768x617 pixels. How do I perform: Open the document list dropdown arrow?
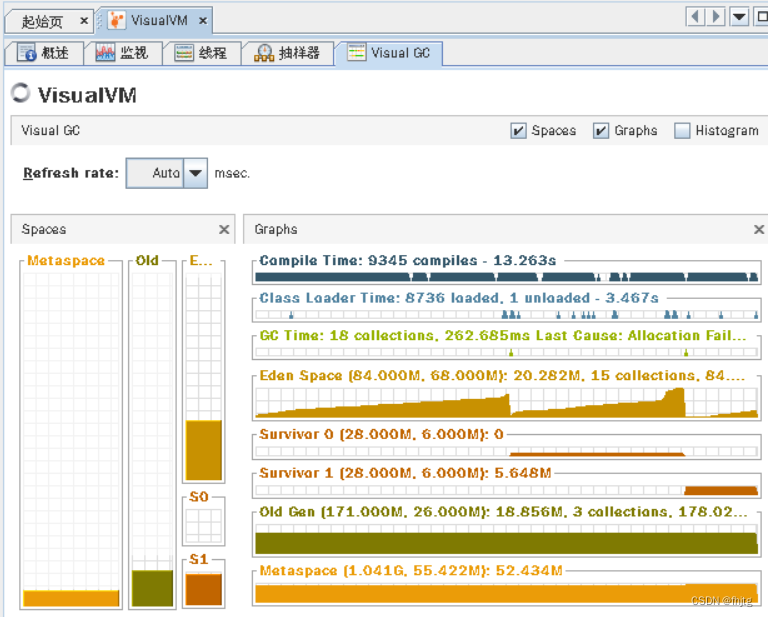tap(739, 17)
